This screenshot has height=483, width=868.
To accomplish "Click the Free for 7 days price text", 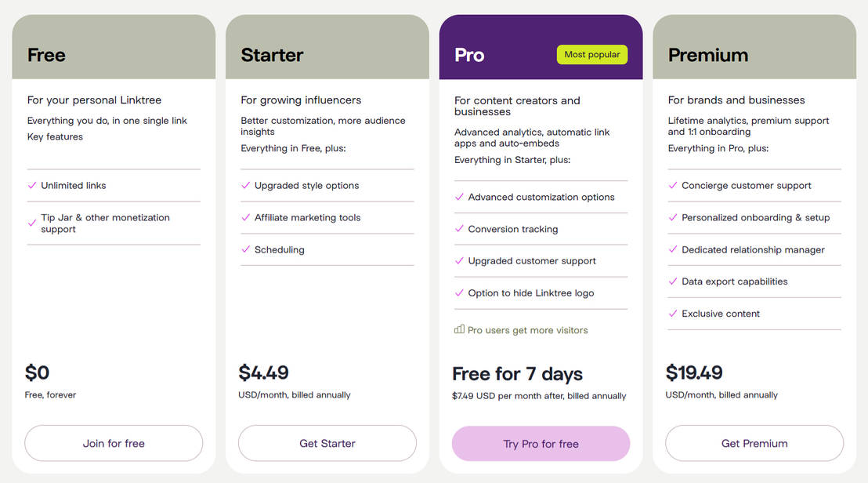I will tap(517, 374).
